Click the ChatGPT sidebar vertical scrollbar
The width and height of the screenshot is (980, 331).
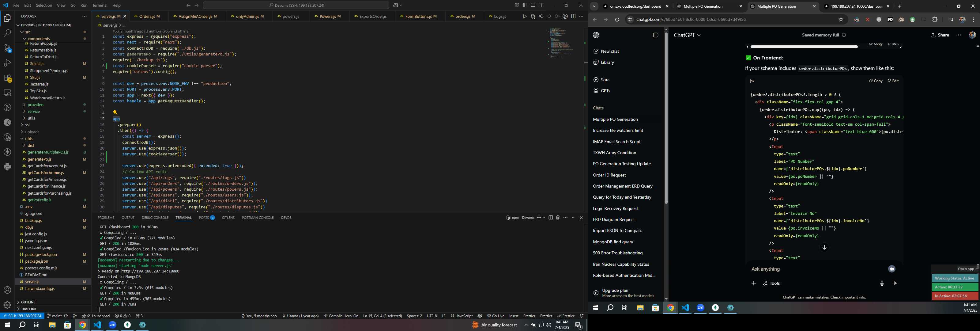click(666, 118)
